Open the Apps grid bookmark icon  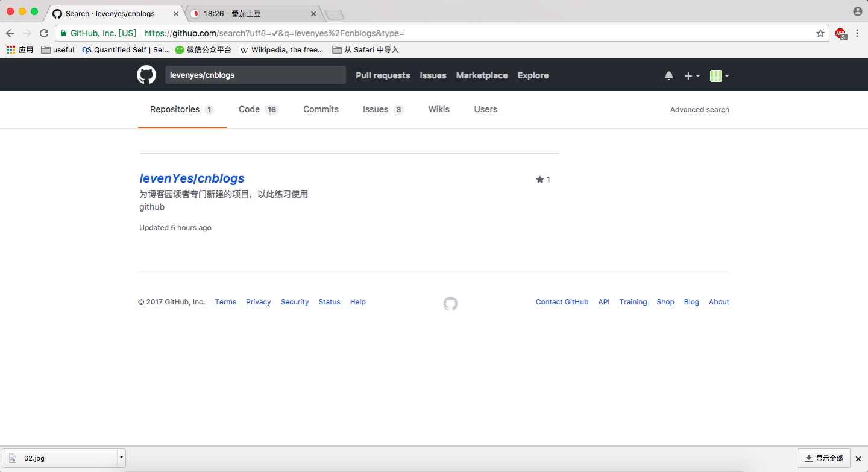(20, 49)
